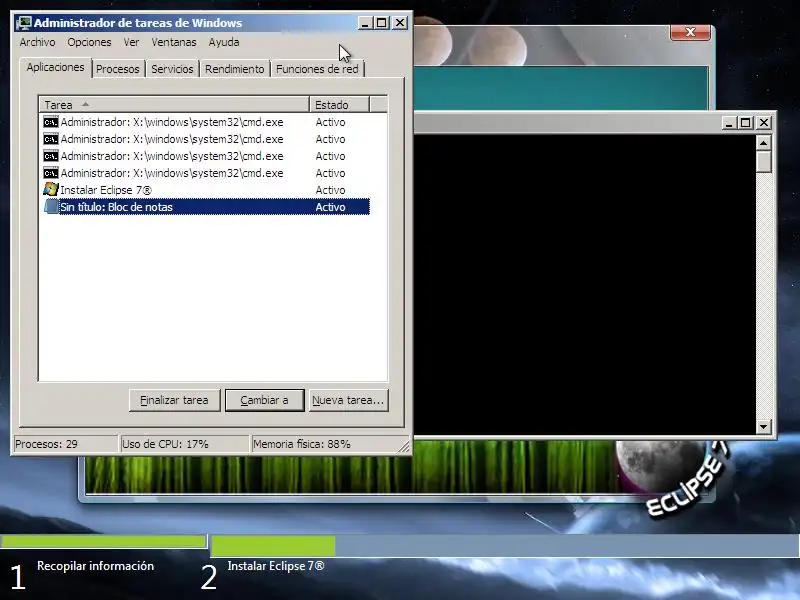The height and width of the screenshot is (600, 800).
Task: Switch to the Rendimiento tab
Action: coord(235,69)
